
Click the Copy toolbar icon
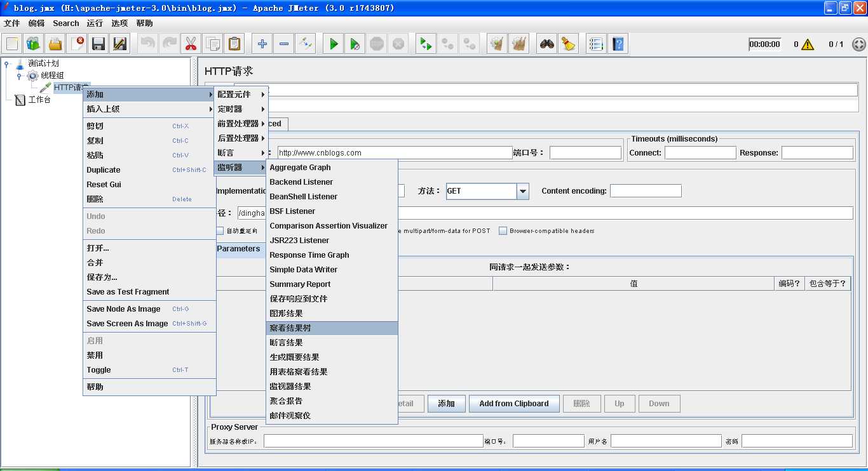[213, 44]
